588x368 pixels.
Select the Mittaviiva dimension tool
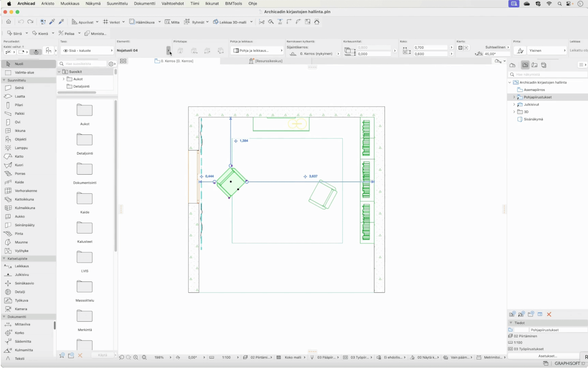coord(29,324)
